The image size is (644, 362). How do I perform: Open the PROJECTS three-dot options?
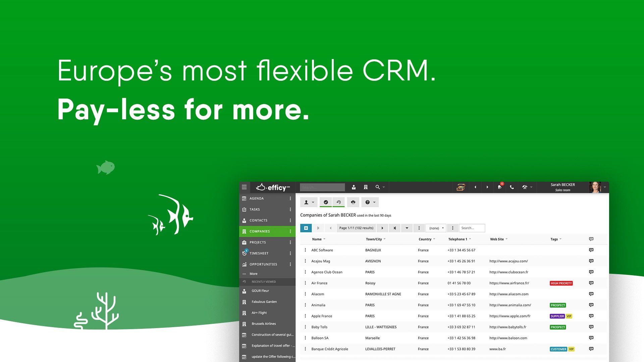290,242
